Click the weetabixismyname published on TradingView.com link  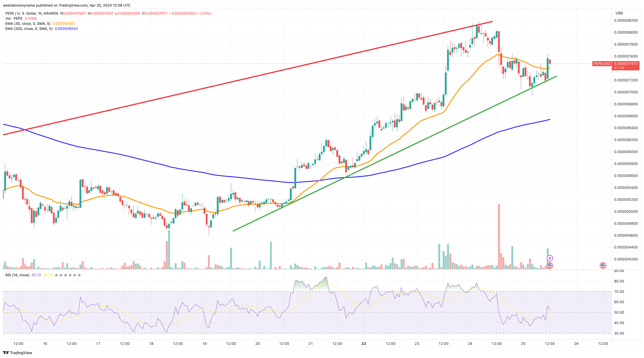tap(68, 5)
